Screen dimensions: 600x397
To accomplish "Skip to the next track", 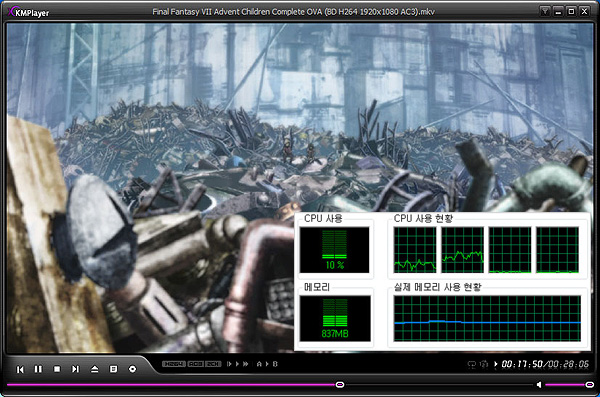I will point(75,369).
